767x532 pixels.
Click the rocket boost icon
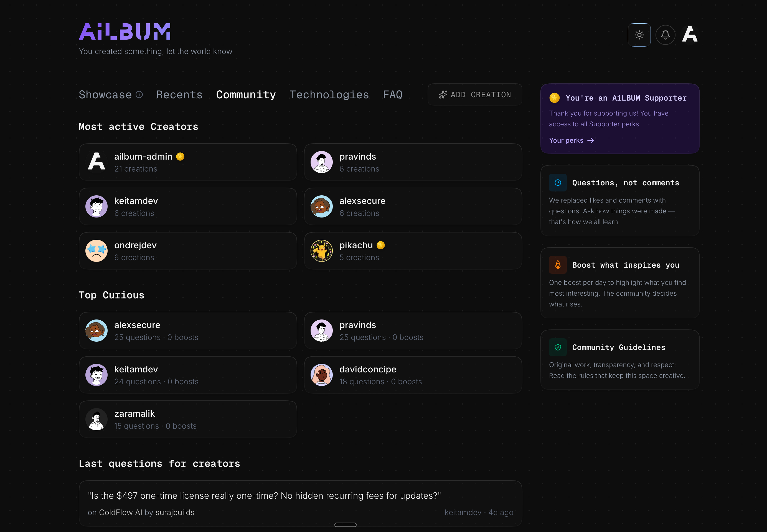tap(558, 265)
